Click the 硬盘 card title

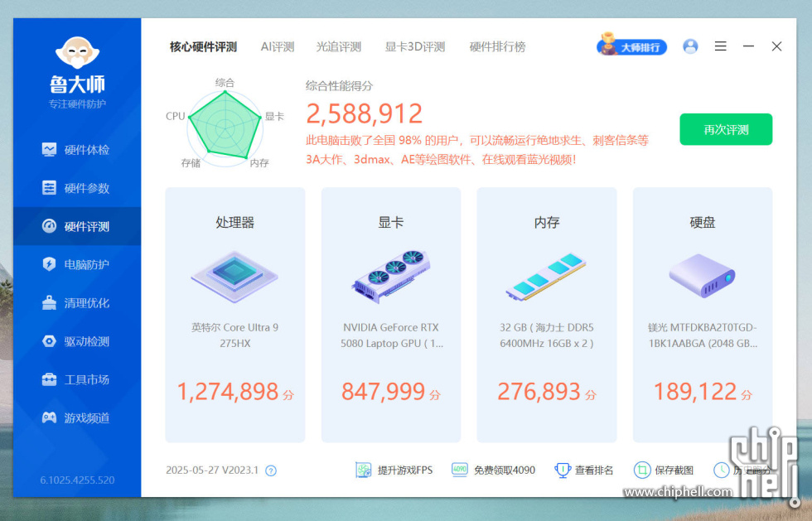[703, 223]
